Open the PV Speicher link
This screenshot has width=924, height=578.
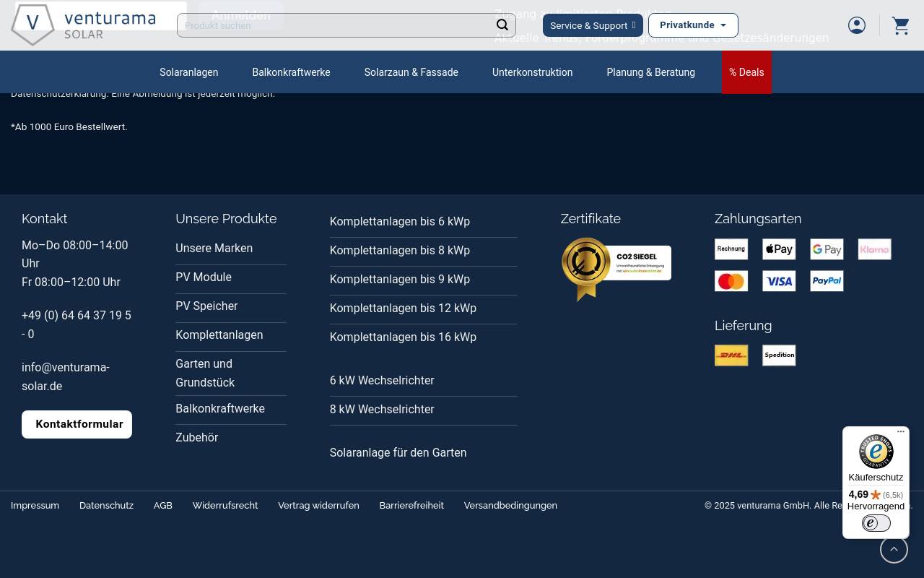click(x=206, y=306)
